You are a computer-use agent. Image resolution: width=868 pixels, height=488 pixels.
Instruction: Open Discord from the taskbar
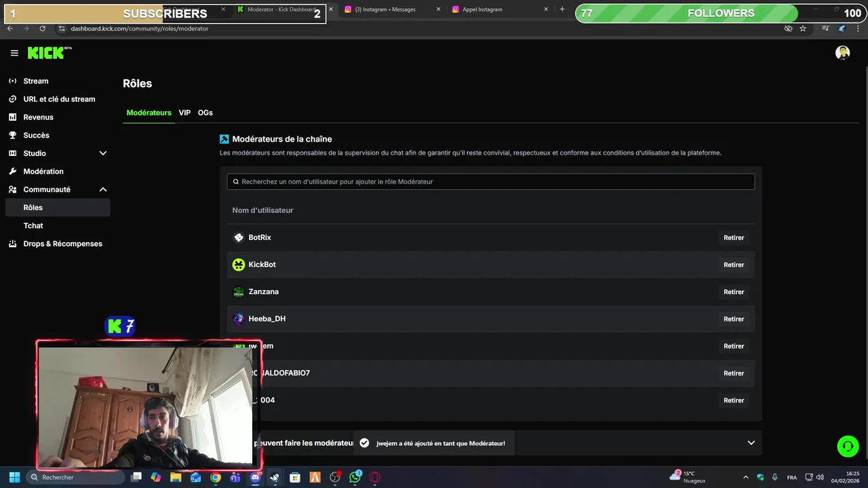(255, 477)
